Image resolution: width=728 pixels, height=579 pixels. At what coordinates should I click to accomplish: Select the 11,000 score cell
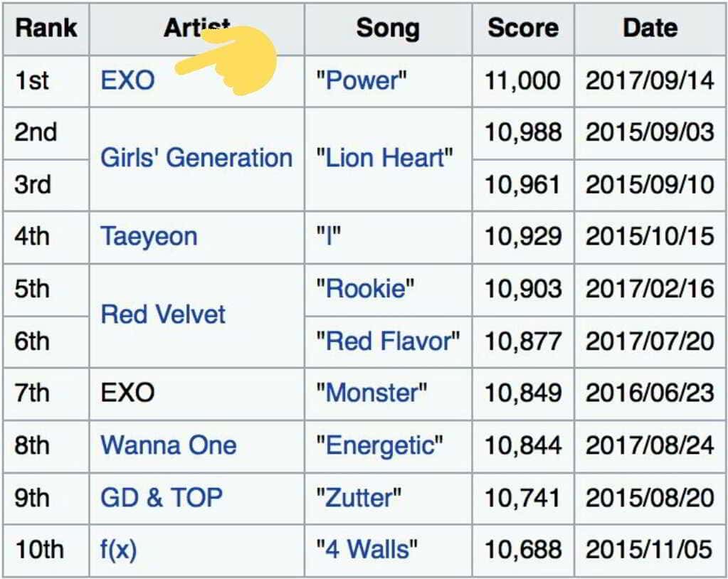click(x=523, y=80)
